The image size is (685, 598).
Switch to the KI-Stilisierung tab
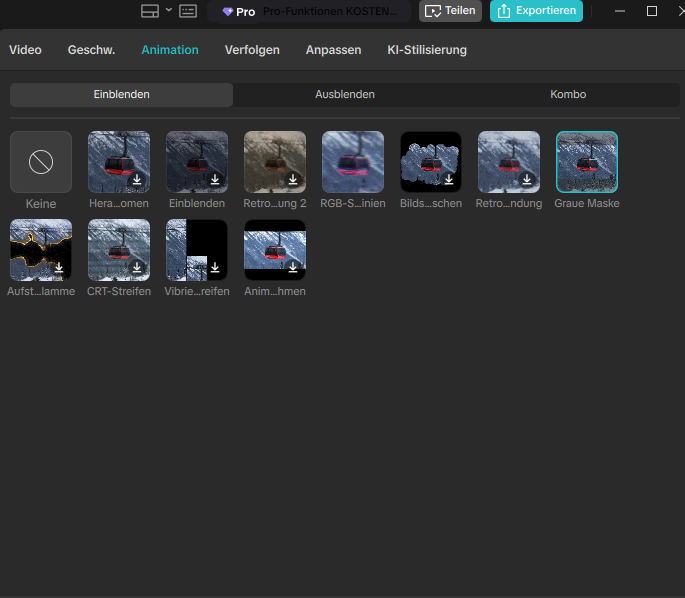tap(426, 49)
